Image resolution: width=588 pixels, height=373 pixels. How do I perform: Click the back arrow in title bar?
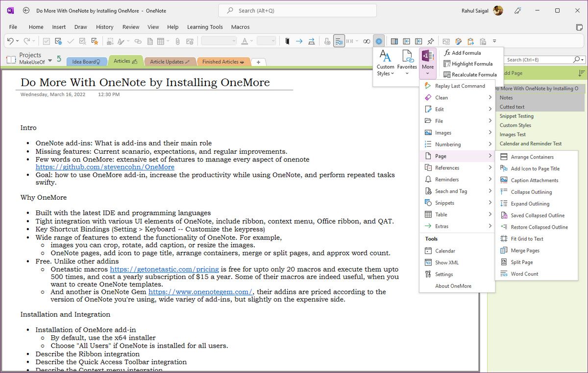26,10
